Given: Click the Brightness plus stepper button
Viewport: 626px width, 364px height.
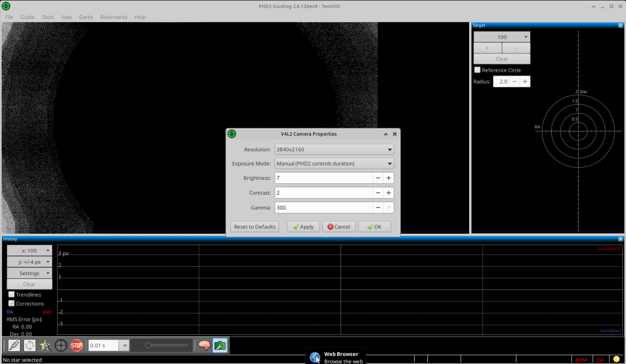Looking at the screenshot, I should point(388,178).
